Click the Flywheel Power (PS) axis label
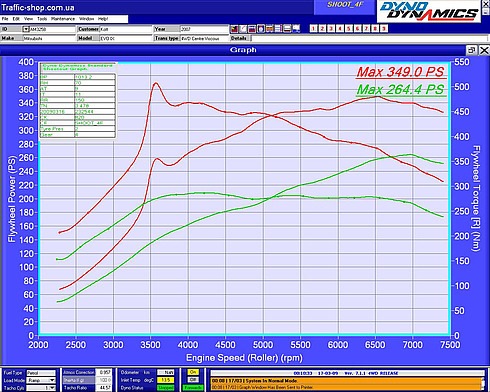The height and width of the screenshot is (392, 490). 12,199
